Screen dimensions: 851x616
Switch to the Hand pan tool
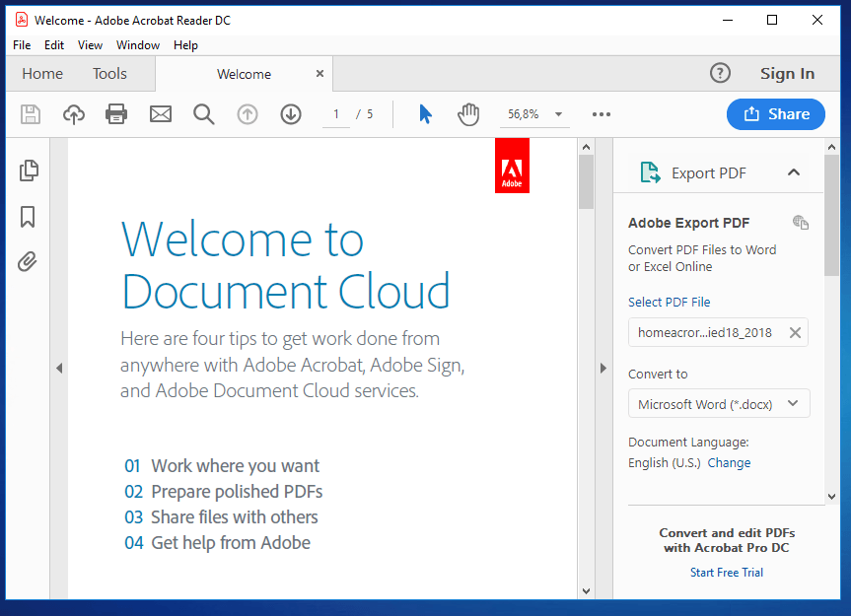(x=468, y=114)
